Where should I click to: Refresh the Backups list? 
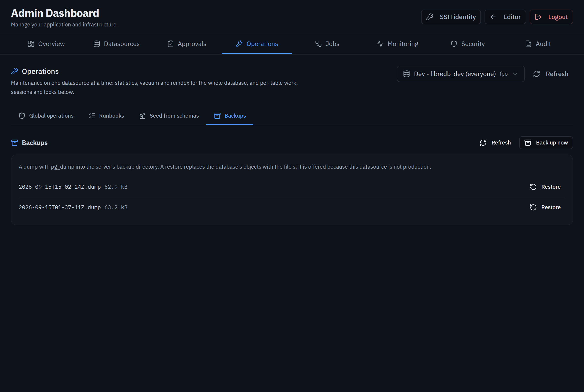click(x=495, y=143)
